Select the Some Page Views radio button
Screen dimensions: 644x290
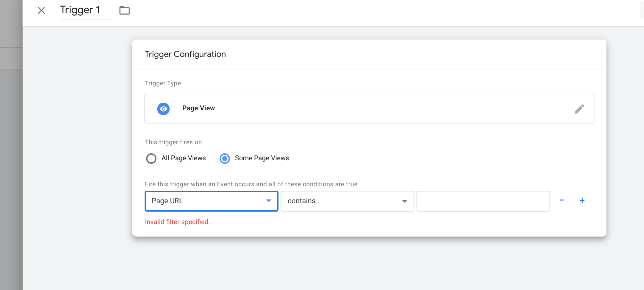pos(225,159)
